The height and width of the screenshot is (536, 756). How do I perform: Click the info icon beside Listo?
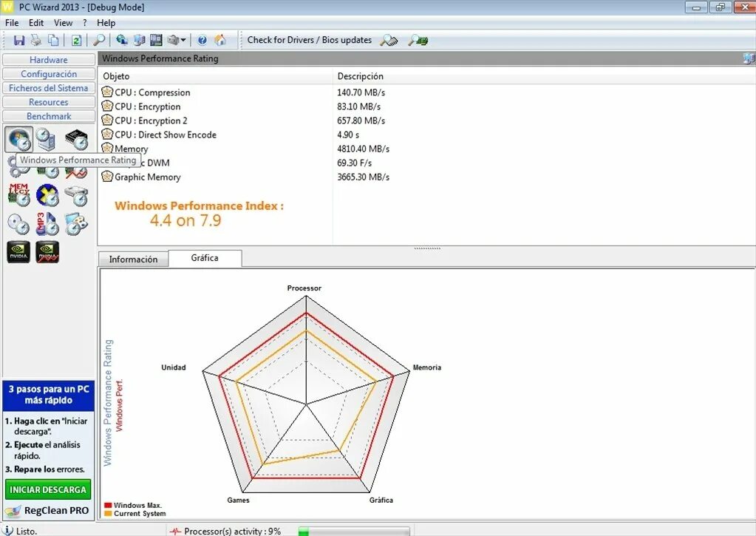click(x=7, y=530)
